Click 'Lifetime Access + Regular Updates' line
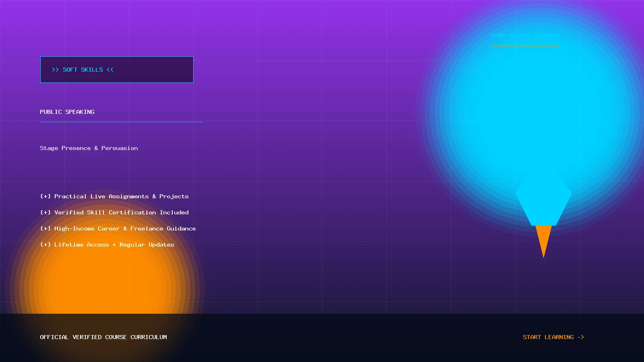 pos(107,245)
